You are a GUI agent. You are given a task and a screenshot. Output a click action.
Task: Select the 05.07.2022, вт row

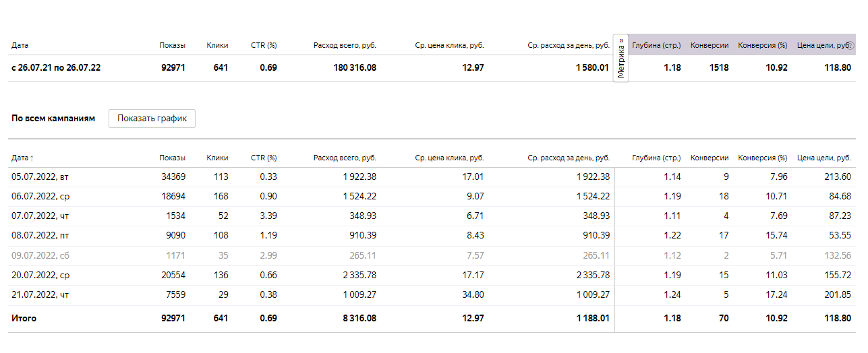(432, 176)
